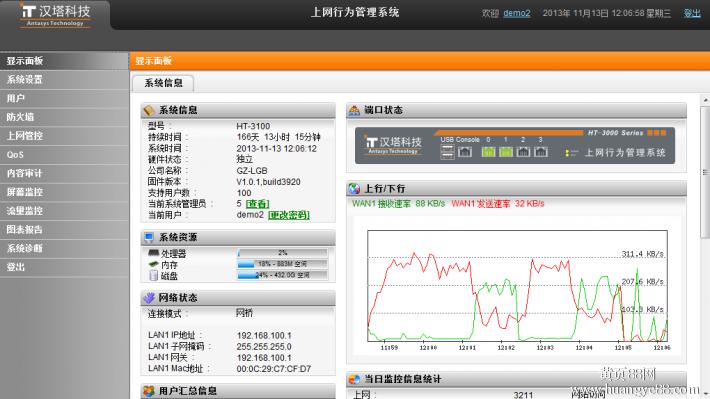Open 系统诊断 in sidebar
The width and height of the screenshot is (710, 399).
64,248
